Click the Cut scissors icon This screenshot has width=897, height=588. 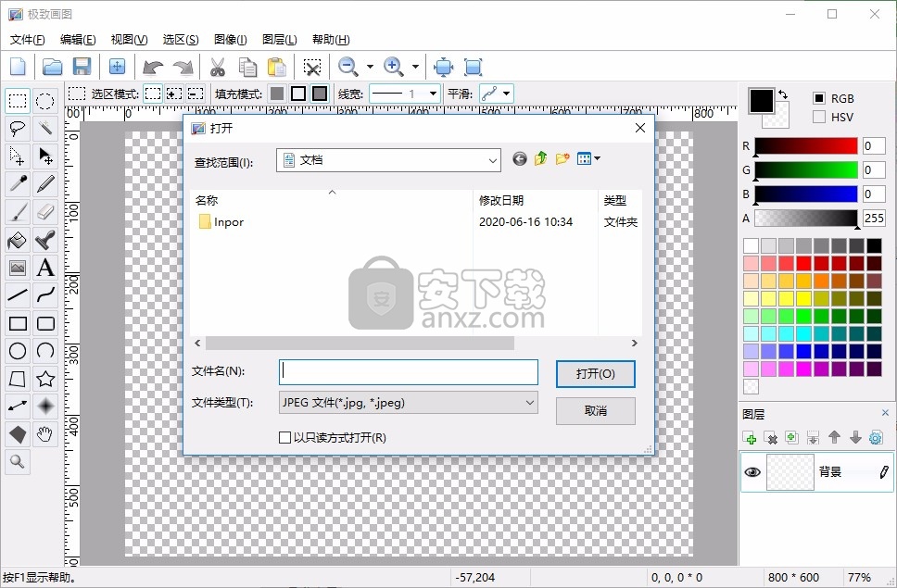[x=218, y=68]
